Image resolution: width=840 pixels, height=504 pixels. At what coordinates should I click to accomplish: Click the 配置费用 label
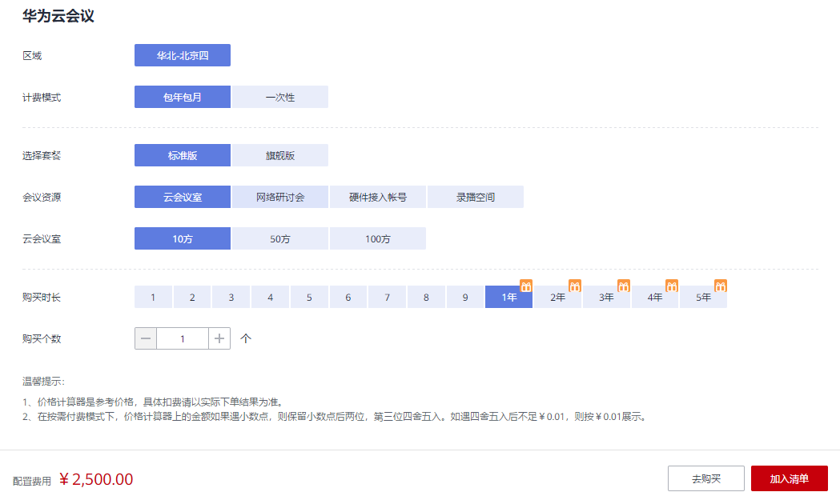coord(32,482)
